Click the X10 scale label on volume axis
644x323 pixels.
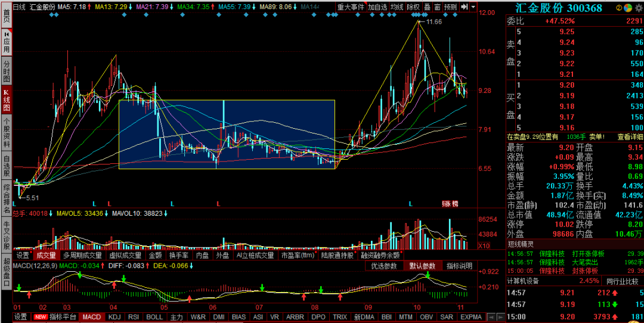483,246
